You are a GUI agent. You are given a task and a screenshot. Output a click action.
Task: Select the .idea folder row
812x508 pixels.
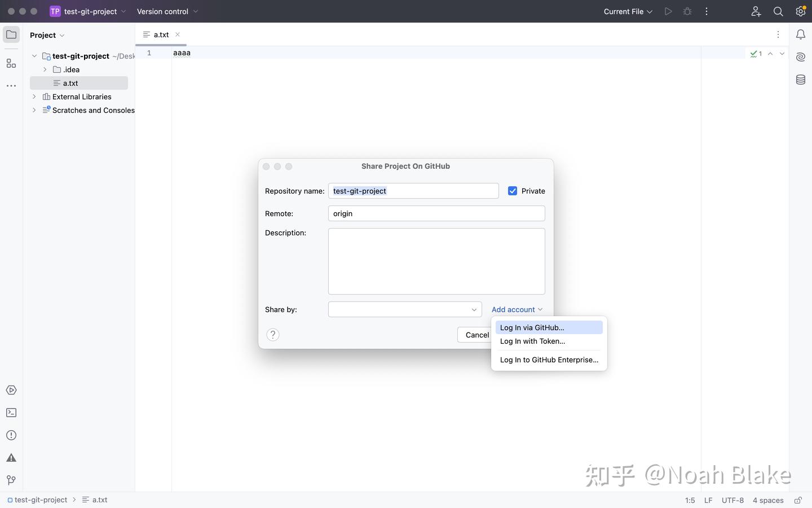click(x=79, y=69)
